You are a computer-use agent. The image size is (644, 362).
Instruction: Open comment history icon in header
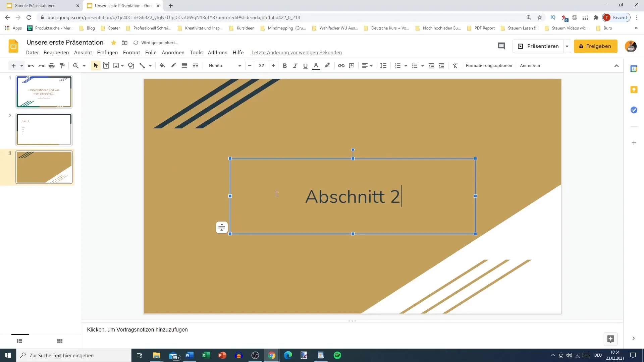501,46
